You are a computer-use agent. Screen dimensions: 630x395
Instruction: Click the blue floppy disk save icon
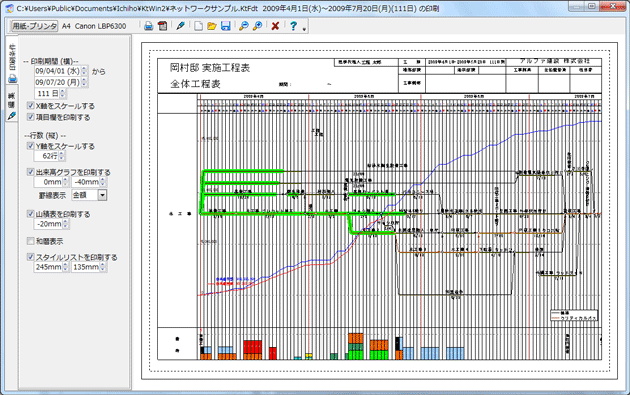pyautogui.click(x=225, y=26)
